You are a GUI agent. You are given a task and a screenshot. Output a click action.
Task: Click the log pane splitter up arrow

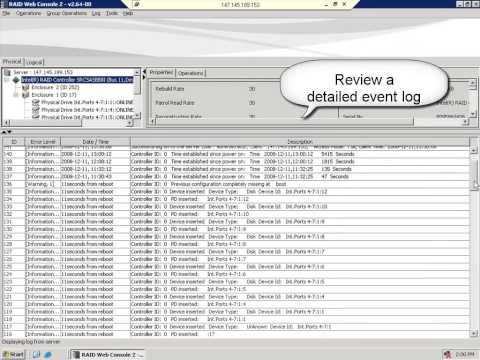[x=4, y=132]
